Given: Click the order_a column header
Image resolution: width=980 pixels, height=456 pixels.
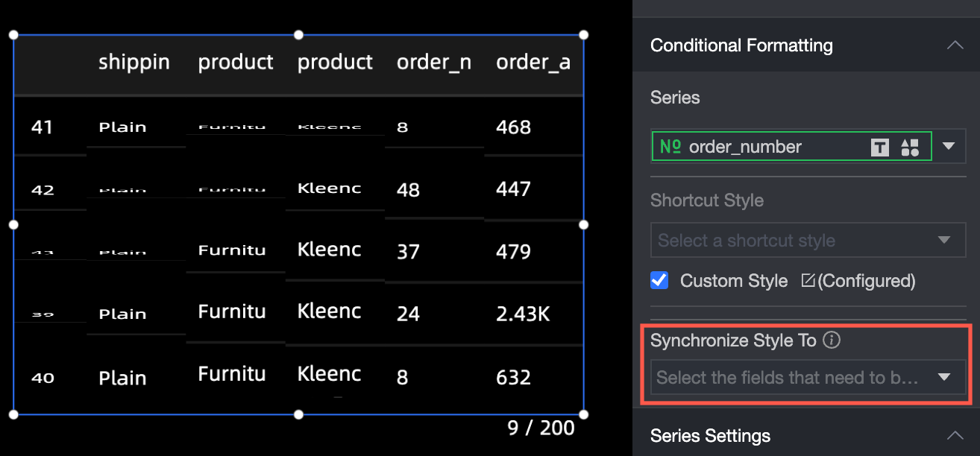Looking at the screenshot, I should point(533,62).
